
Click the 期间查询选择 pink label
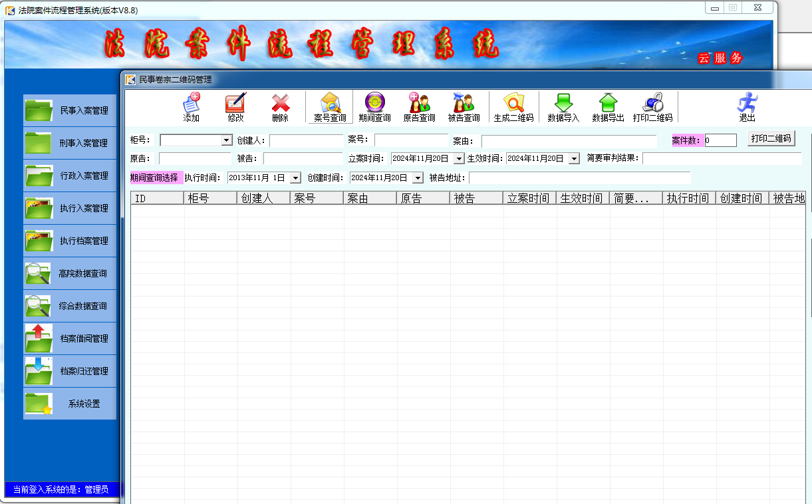click(154, 178)
